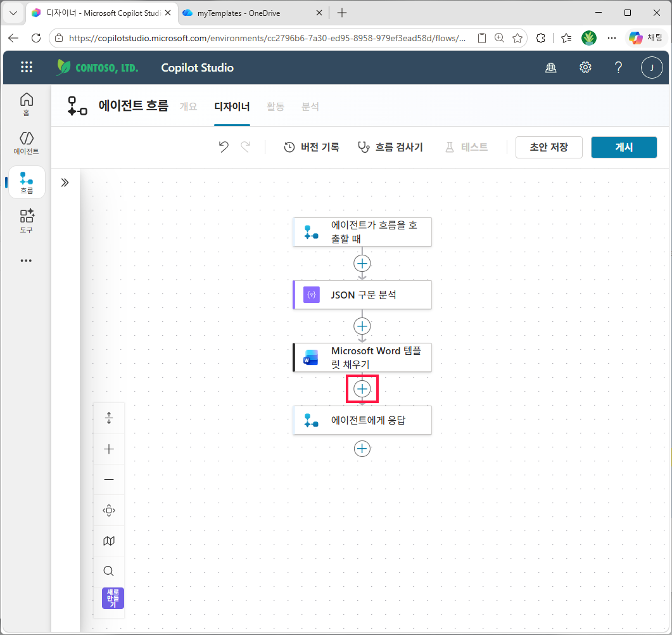Select the 에이전트에게 응답 action card
The width and height of the screenshot is (672, 635).
(x=362, y=420)
